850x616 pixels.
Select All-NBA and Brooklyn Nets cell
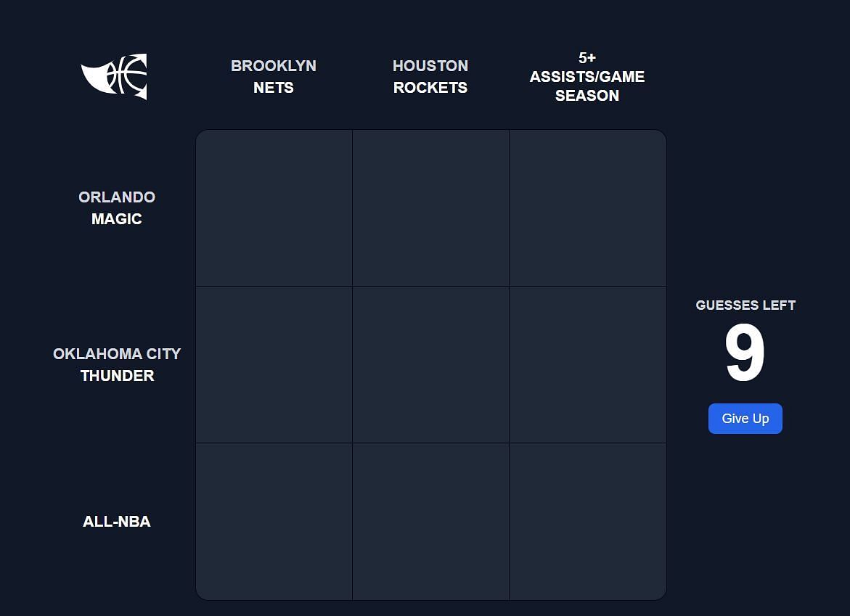coord(274,521)
